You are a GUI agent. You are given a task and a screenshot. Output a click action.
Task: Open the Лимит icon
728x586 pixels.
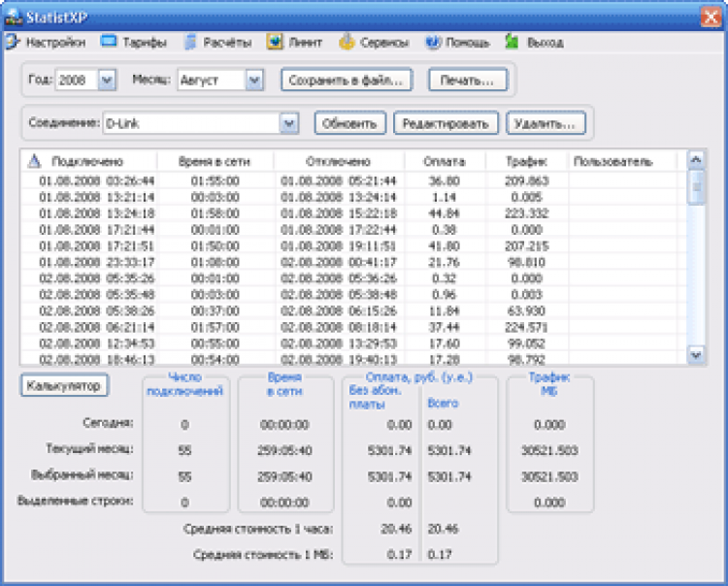pyautogui.click(x=273, y=43)
